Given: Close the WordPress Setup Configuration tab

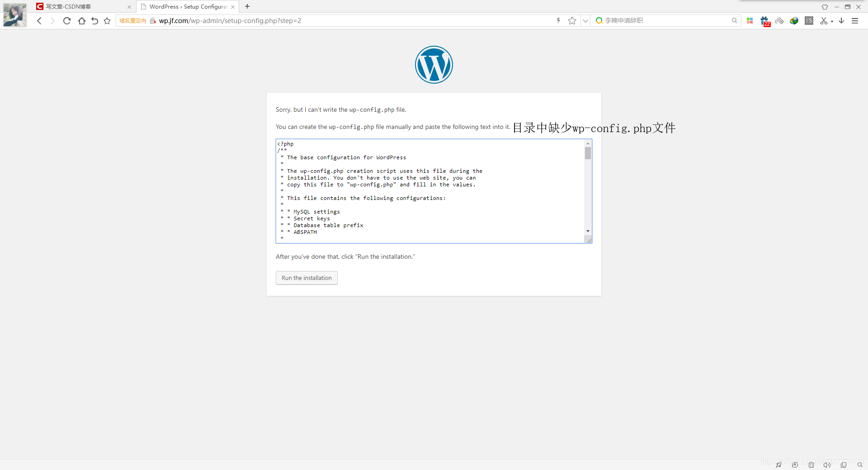Looking at the screenshot, I should point(233,7).
